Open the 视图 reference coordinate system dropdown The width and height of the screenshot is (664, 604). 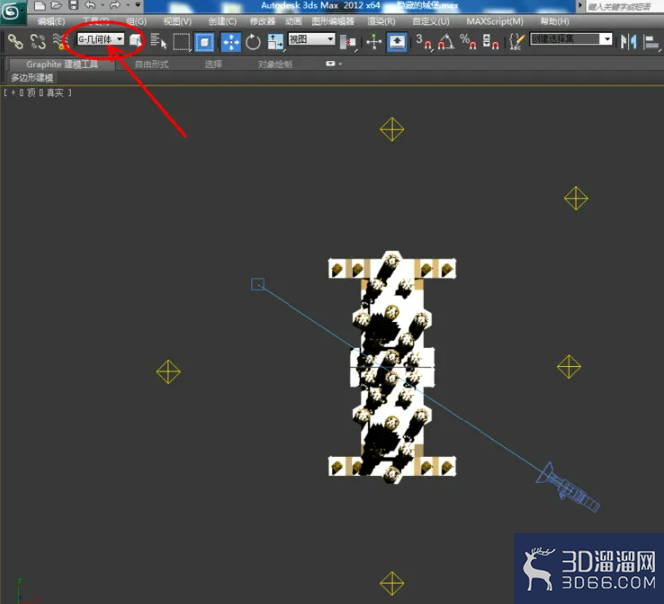pos(312,39)
